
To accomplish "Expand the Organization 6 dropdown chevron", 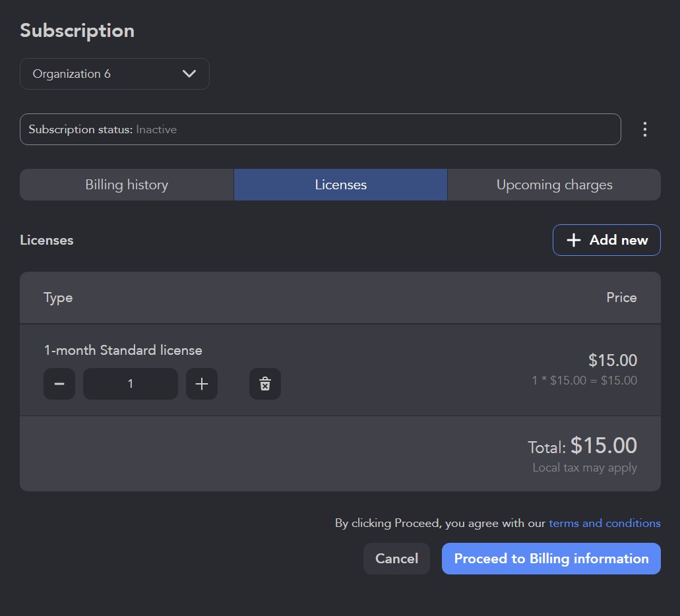I will tap(189, 74).
